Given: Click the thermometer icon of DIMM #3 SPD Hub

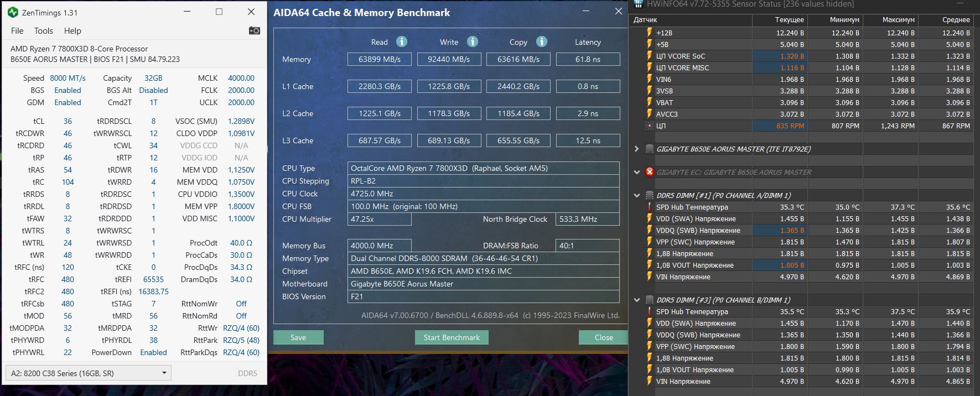Looking at the screenshot, I should tap(650, 311).
